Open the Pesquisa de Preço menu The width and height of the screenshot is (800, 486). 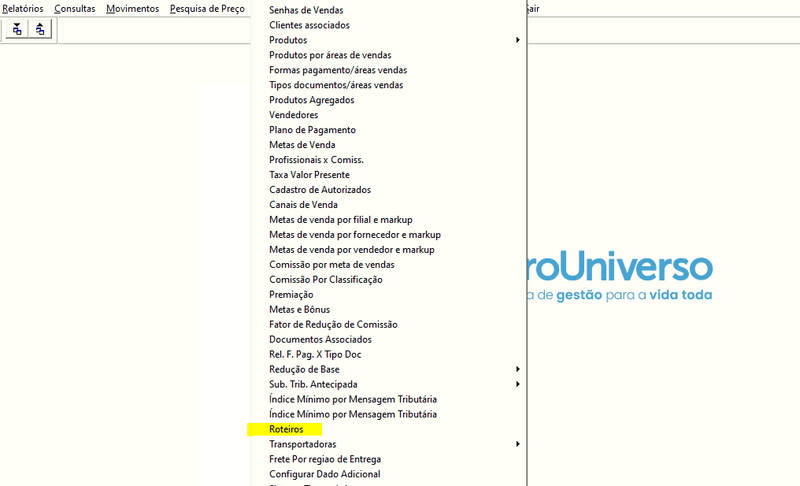(x=207, y=8)
